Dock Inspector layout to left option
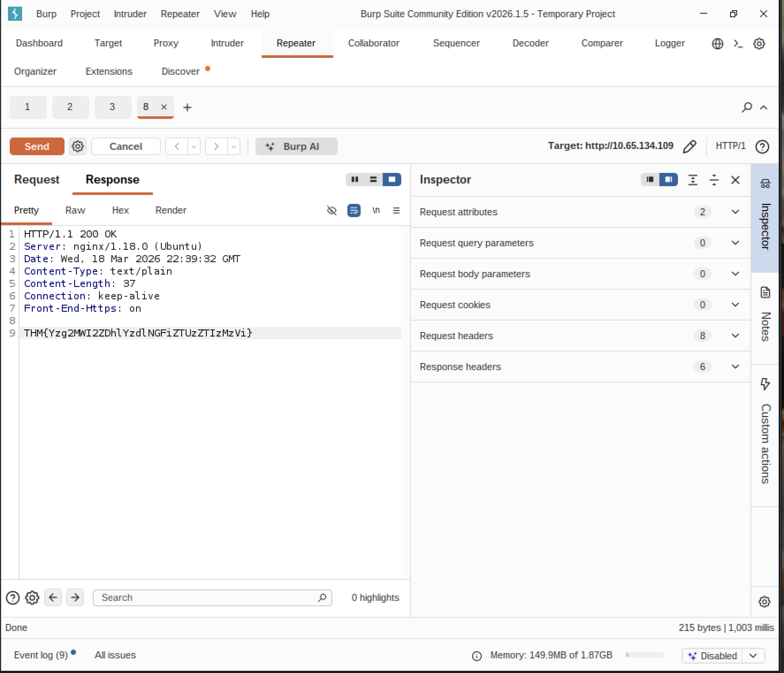 click(650, 180)
